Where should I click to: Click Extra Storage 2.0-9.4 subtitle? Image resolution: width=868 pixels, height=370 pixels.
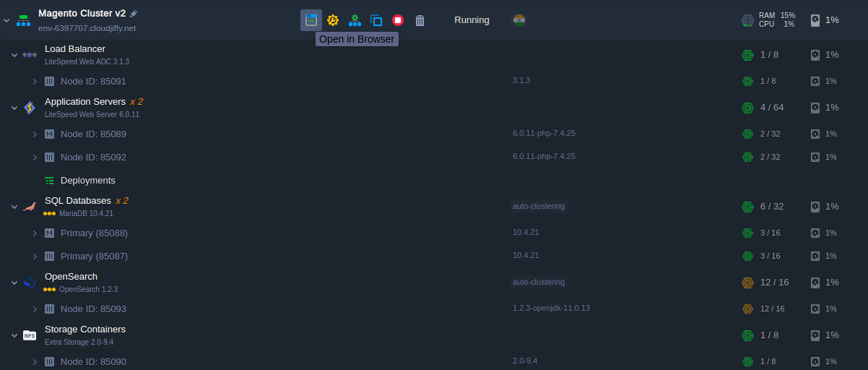(x=79, y=343)
